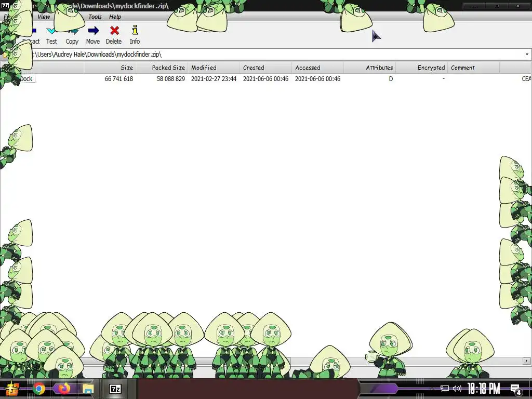Click modified date 2021-02-27 23:44
The image size is (532, 399).
coord(214,79)
